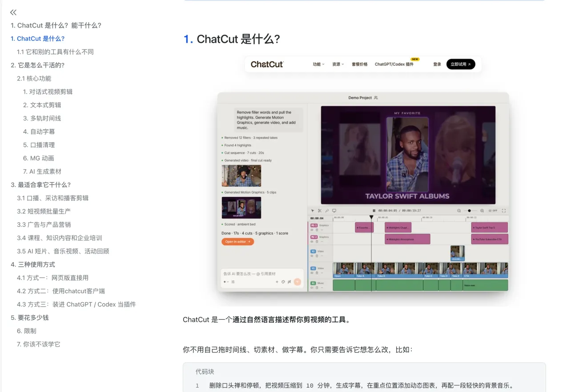This screenshot has height=392, width=587.
Task: Click the ChatCut logo in the navbar
Action: click(267, 64)
